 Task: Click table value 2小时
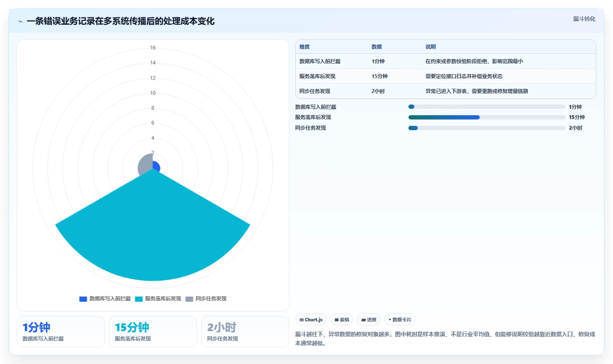(378, 91)
